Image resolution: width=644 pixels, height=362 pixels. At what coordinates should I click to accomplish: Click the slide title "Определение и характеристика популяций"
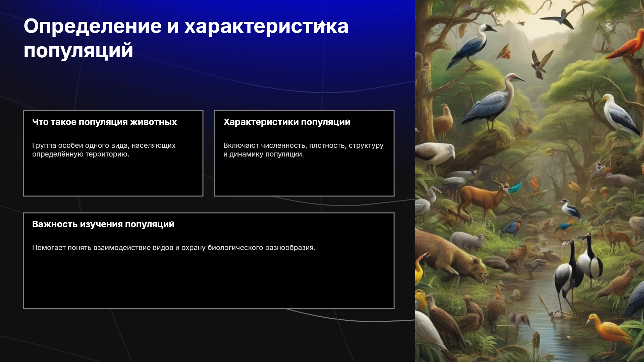[x=186, y=38]
